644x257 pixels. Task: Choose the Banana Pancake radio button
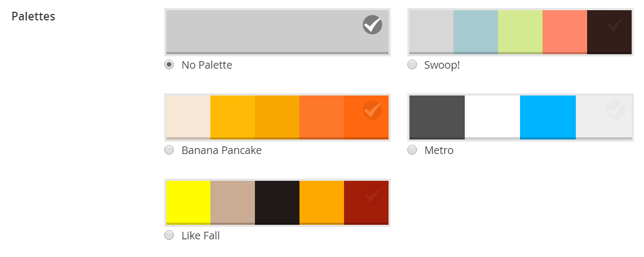pos(169,150)
